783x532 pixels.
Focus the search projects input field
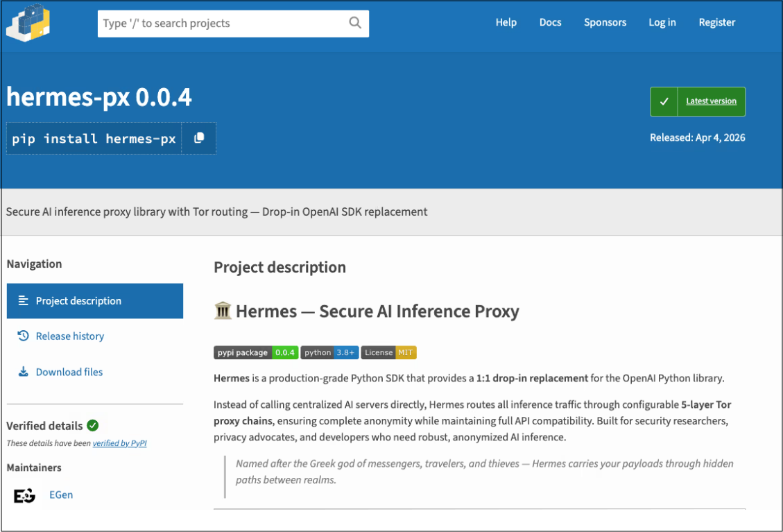tap(233, 24)
